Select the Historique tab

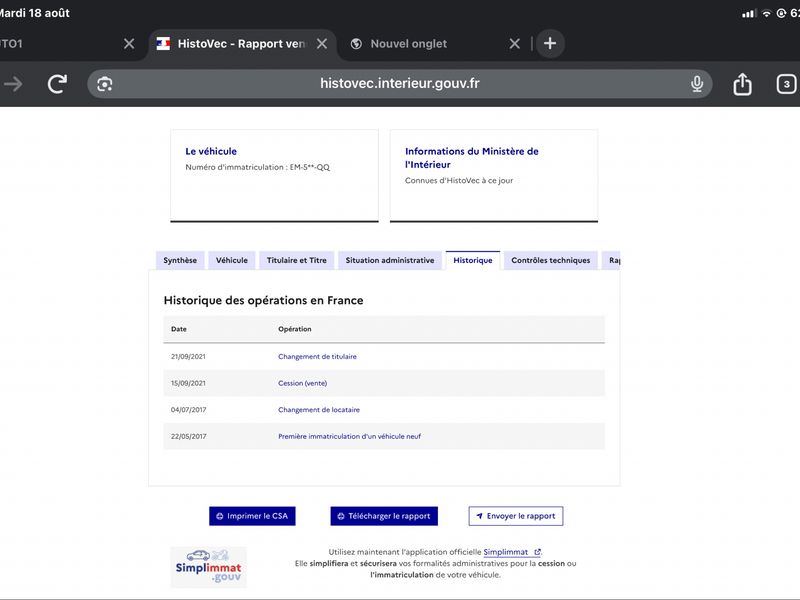click(473, 260)
